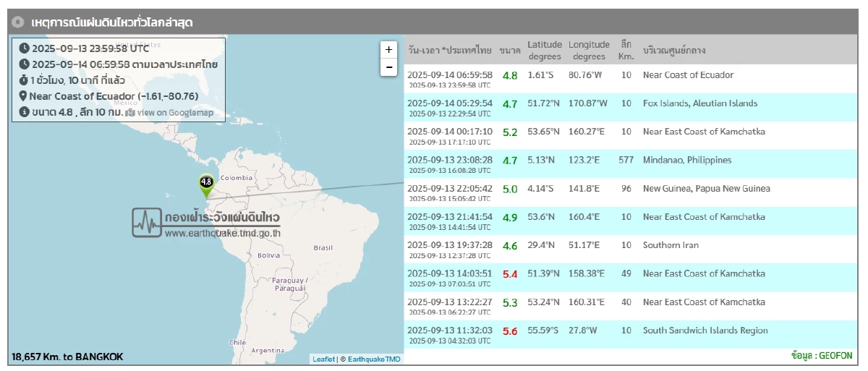Click the Latitude degrees column header

click(x=545, y=50)
